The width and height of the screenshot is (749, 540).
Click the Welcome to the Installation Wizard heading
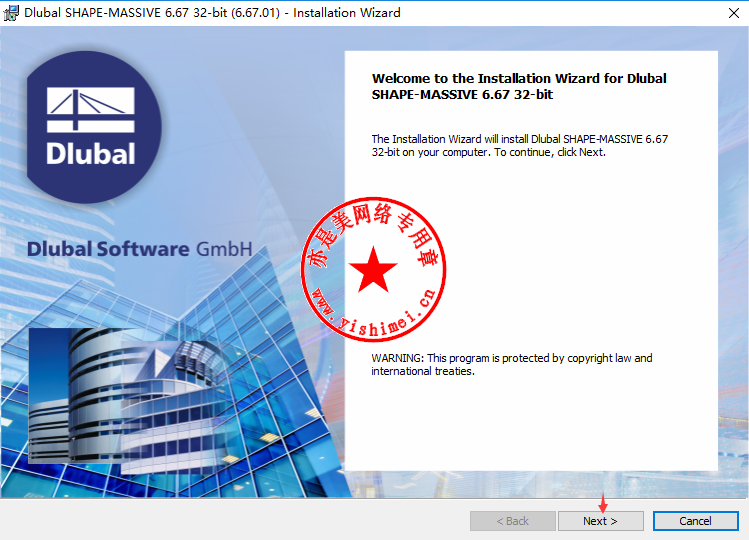[519, 86]
